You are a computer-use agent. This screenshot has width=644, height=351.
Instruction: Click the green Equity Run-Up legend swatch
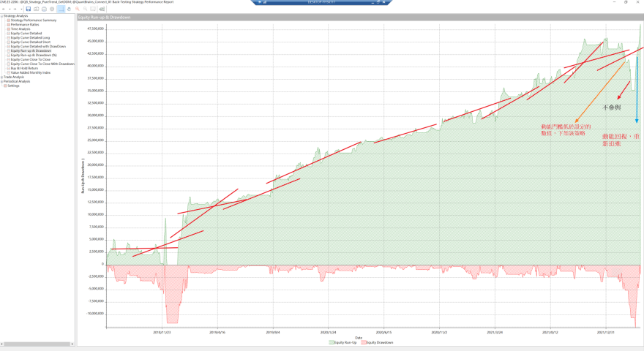(x=331, y=342)
